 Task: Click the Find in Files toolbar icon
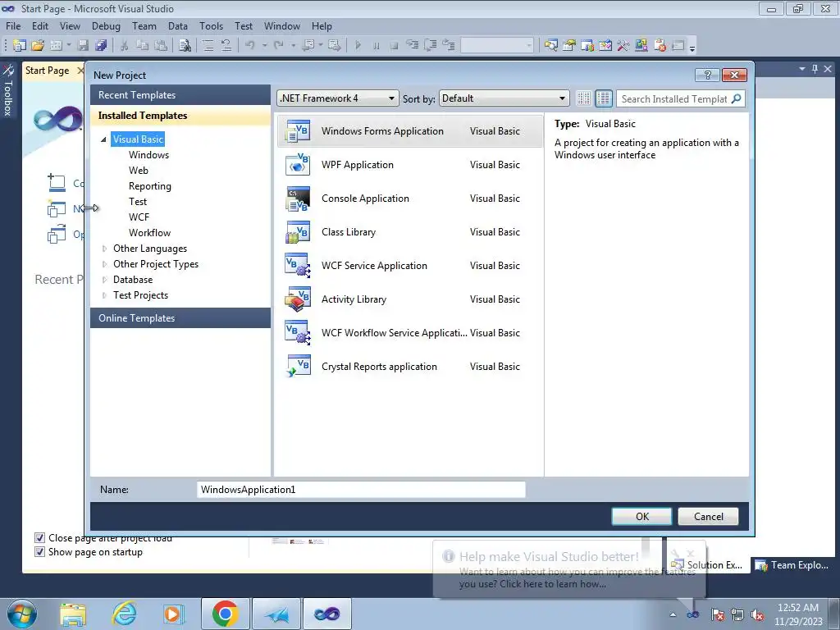point(185,46)
